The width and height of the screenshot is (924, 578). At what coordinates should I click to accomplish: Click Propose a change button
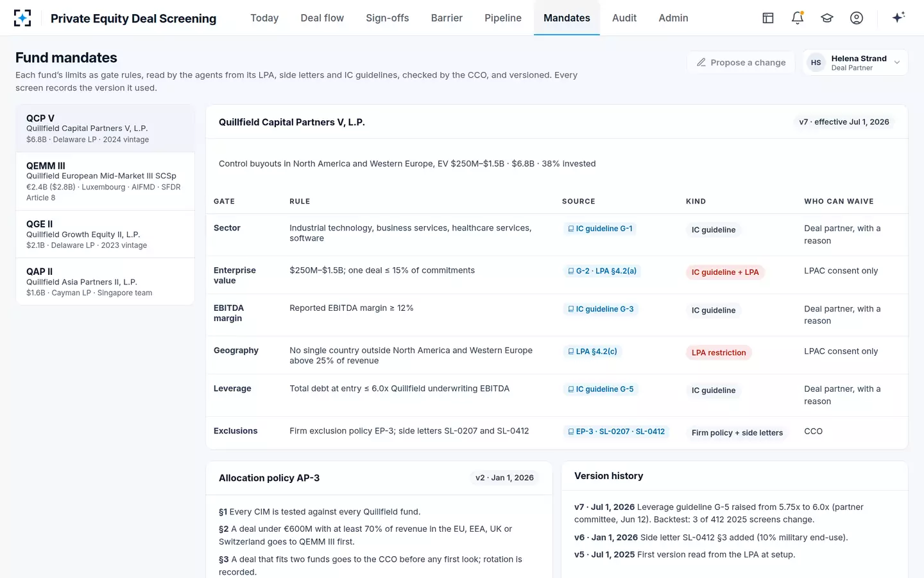click(x=741, y=62)
